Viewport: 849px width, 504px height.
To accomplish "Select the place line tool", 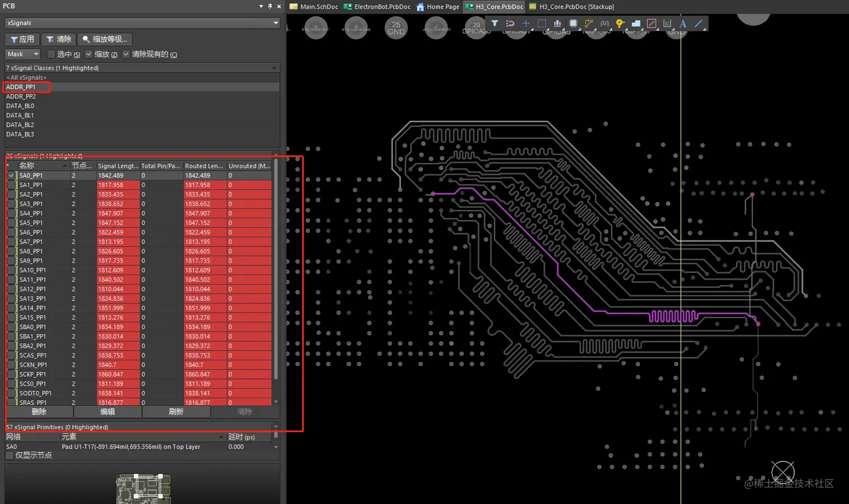I will coord(699,24).
